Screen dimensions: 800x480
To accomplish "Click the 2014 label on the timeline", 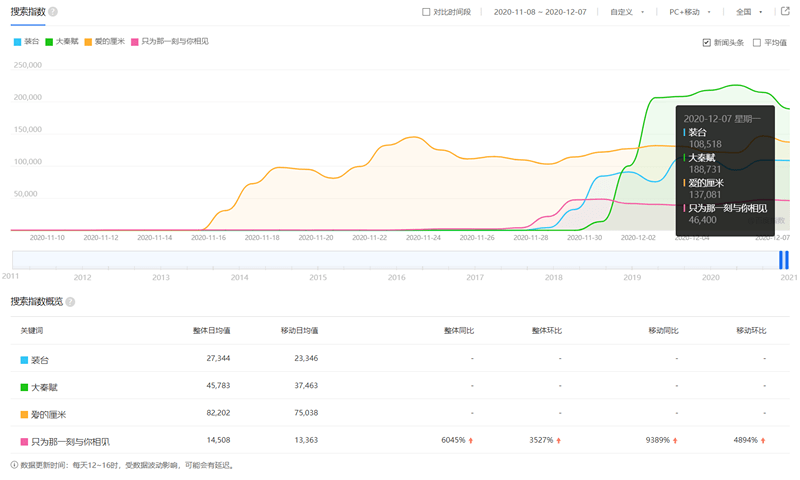I will [x=239, y=277].
